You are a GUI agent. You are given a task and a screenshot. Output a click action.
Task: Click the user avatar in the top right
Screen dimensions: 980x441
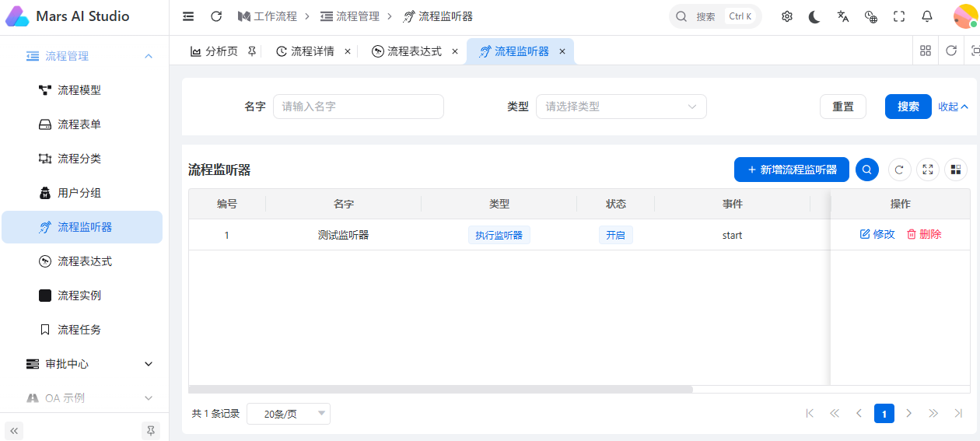965,16
